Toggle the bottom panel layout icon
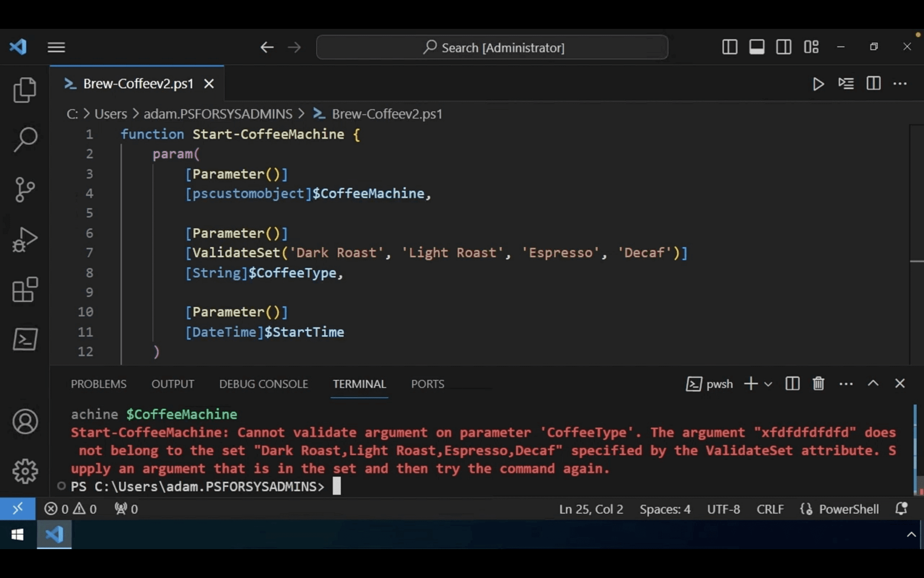This screenshot has height=578, width=924. 757,47
